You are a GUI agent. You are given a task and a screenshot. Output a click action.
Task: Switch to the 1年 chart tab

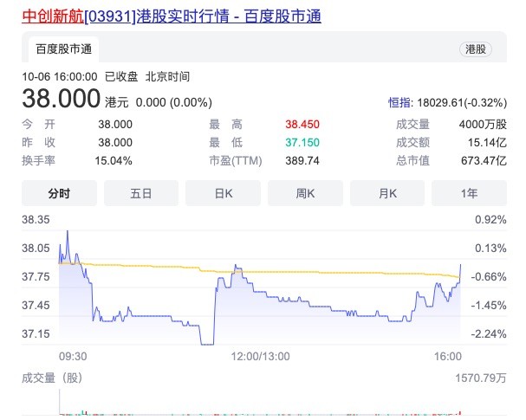point(469,193)
